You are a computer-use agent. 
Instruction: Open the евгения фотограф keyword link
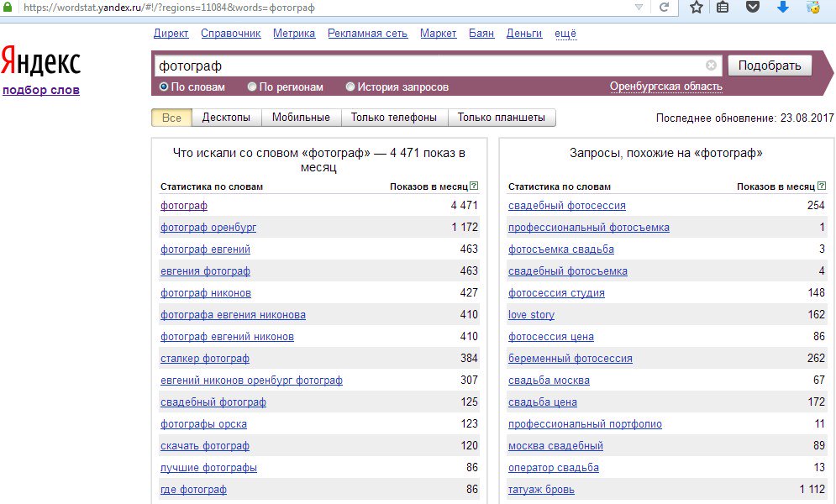click(x=205, y=271)
